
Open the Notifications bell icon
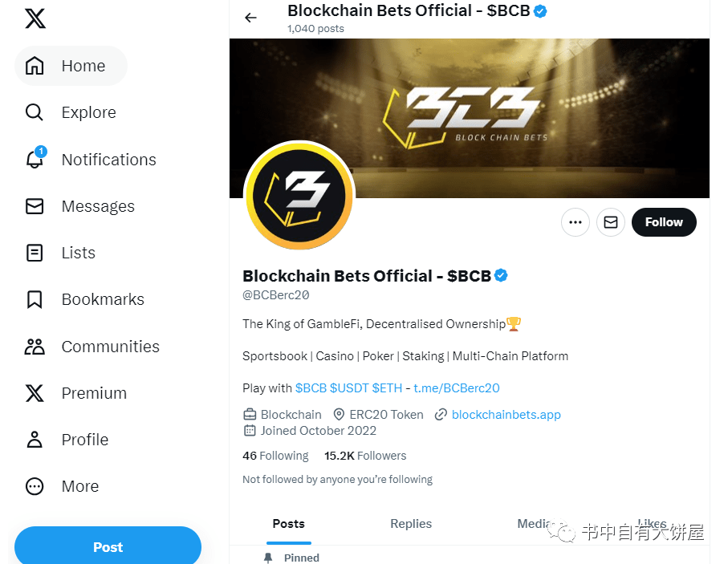click(35, 158)
